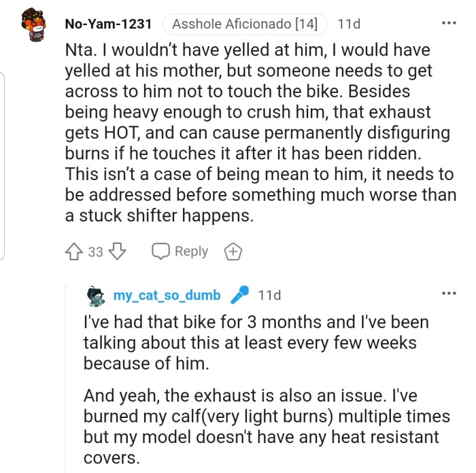Click the vote score of 33
Screen dimensions: 476x473
click(96, 252)
